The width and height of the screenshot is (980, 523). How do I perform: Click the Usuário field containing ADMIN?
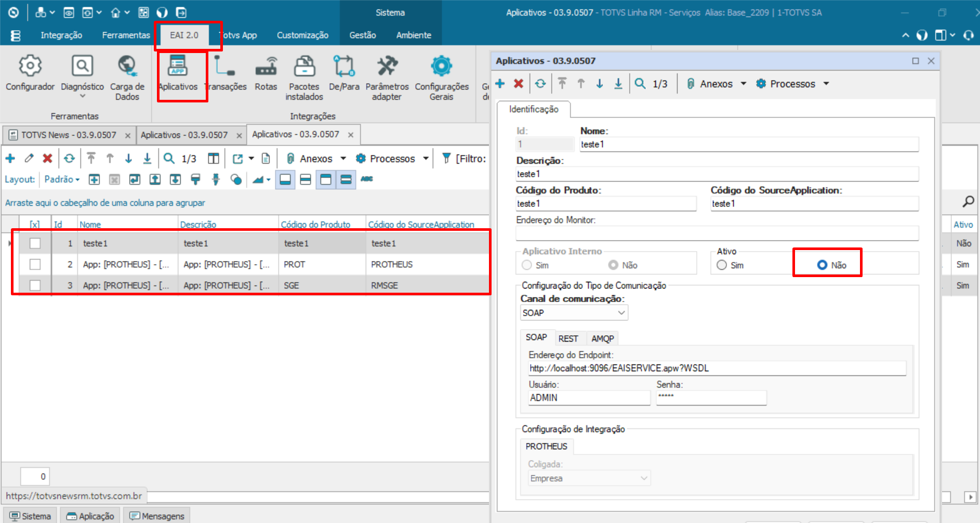[589, 398]
